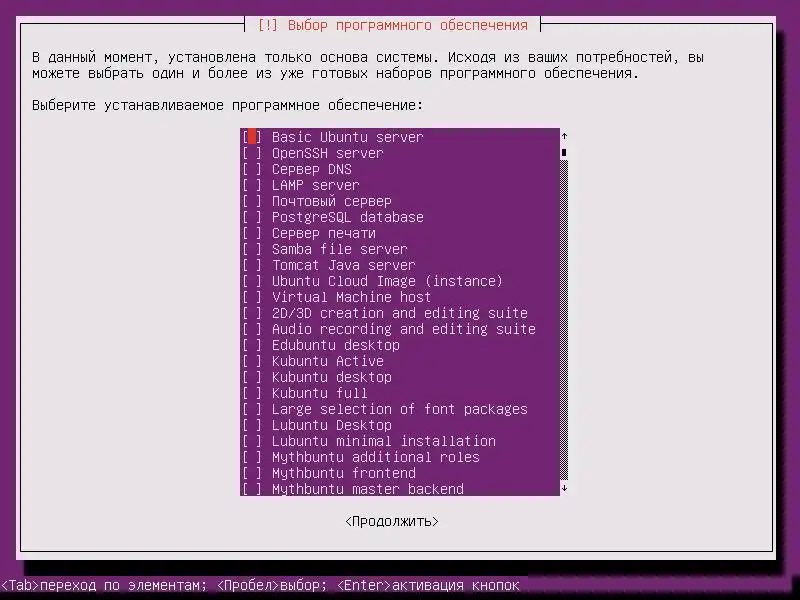Click the scroll down arrow of the list
The height and width of the screenshot is (600, 800).
[x=564, y=488]
